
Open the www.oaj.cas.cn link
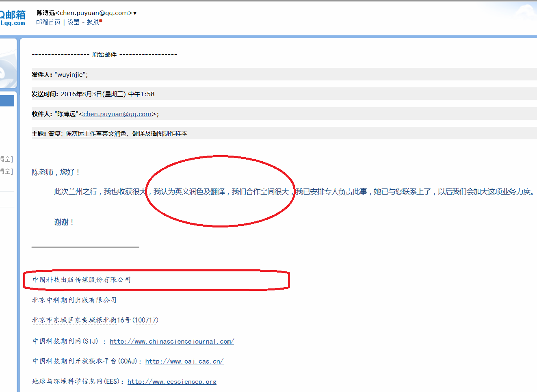(184, 362)
